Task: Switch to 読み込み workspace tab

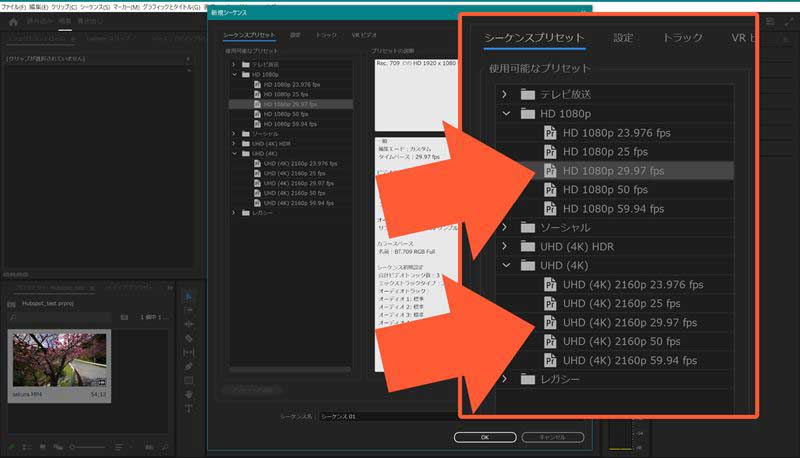Action: pos(39,21)
